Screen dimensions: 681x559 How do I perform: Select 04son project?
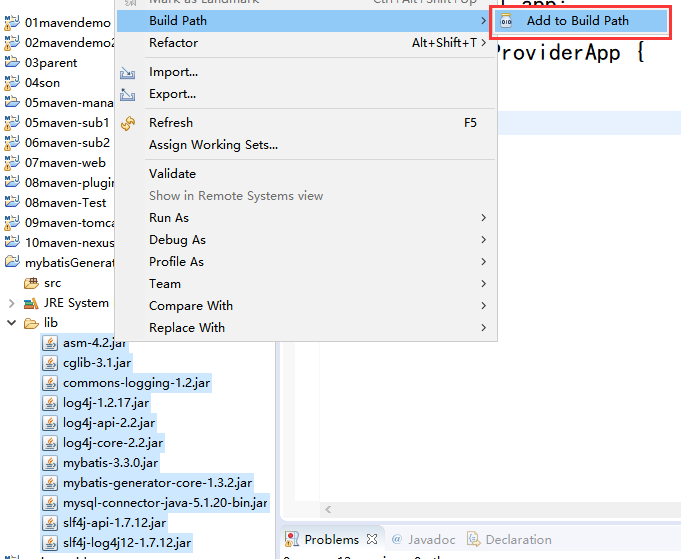(43, 83)
